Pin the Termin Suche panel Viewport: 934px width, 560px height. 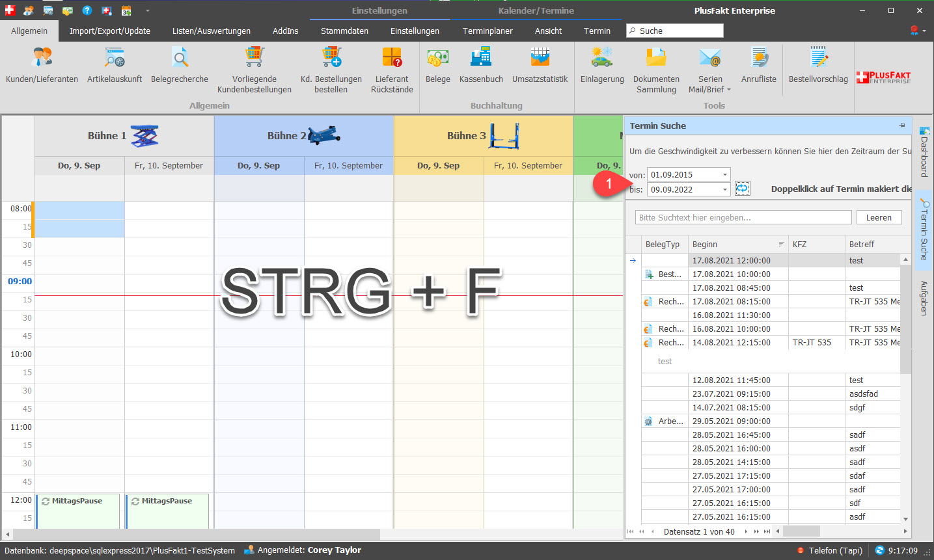coord(901,126)
